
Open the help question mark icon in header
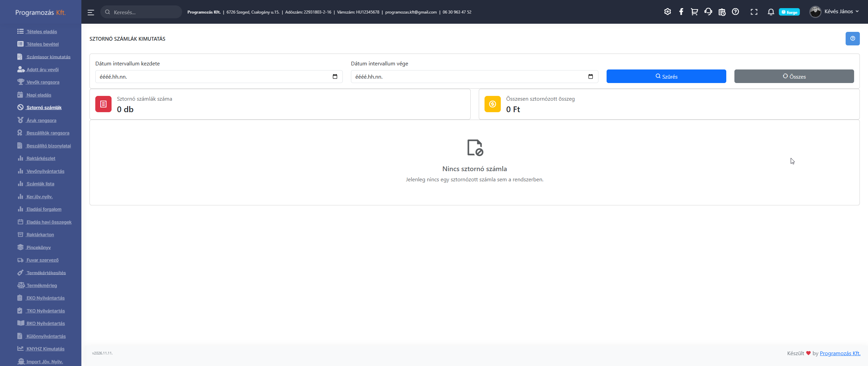(735, 12)
